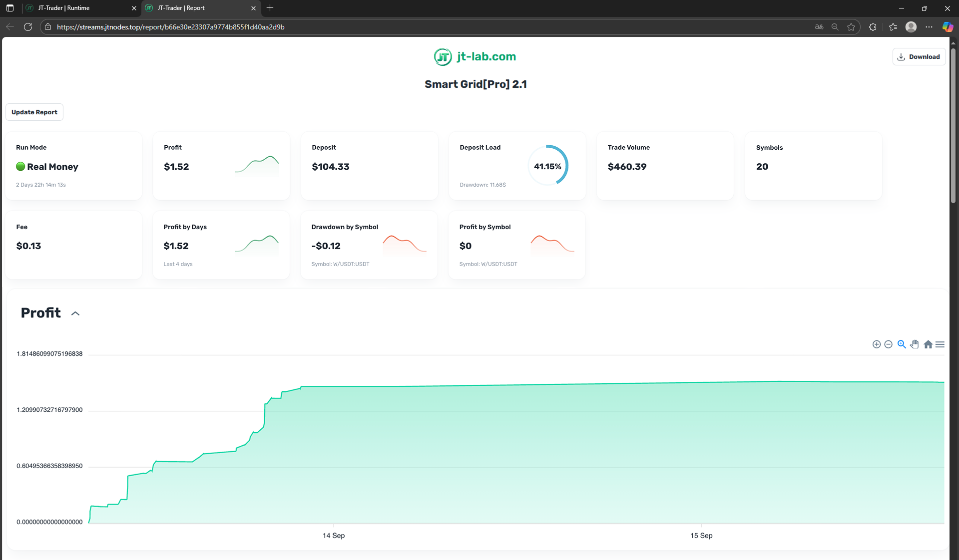
Task: Click chart zoom in plus icon
Action: pos(876,344)
